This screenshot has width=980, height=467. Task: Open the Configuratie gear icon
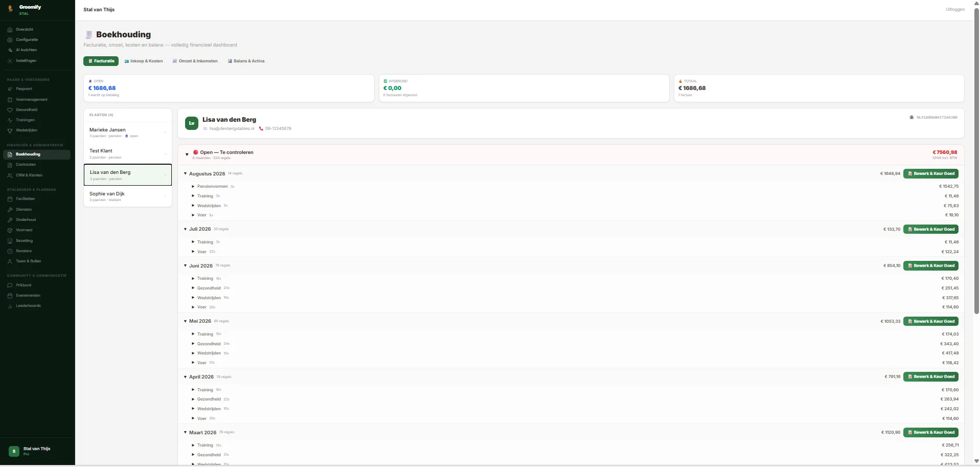click(10, 40)
